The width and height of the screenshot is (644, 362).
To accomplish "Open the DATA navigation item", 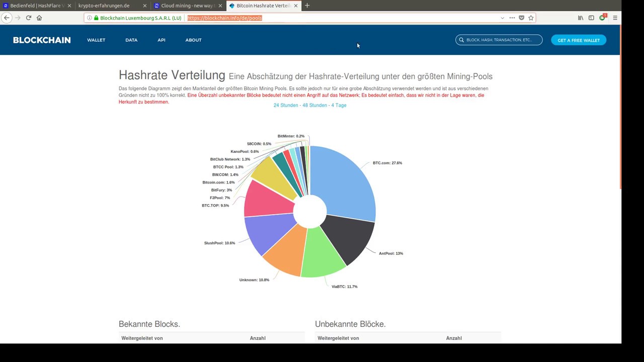I will click(131, 40).
